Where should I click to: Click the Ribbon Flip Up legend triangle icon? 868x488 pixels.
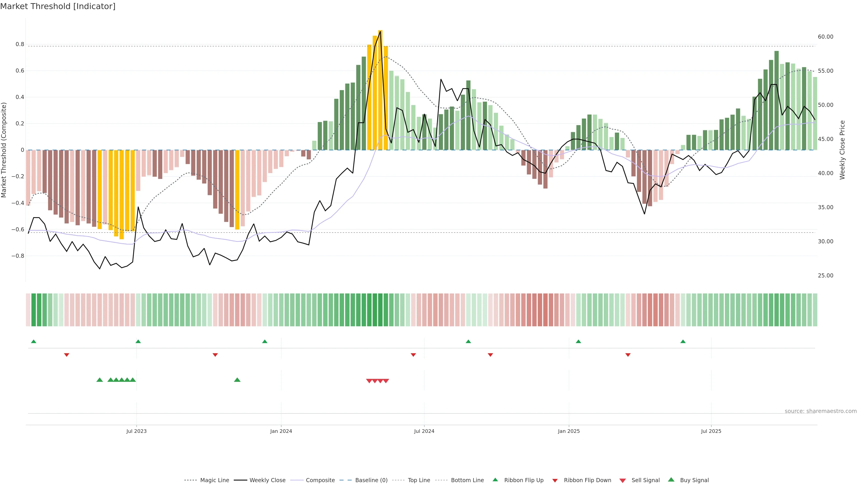(x=495, y=480)
